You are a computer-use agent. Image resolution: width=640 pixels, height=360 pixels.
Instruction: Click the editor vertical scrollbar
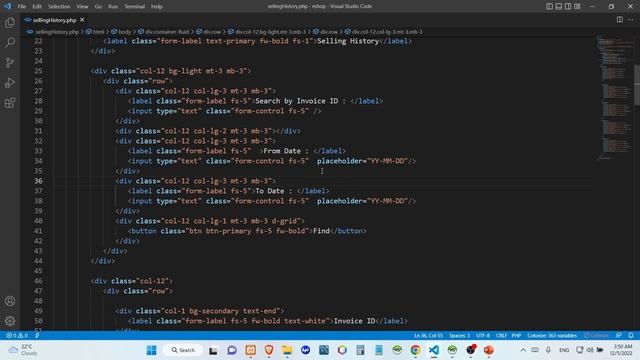[637, 84]
